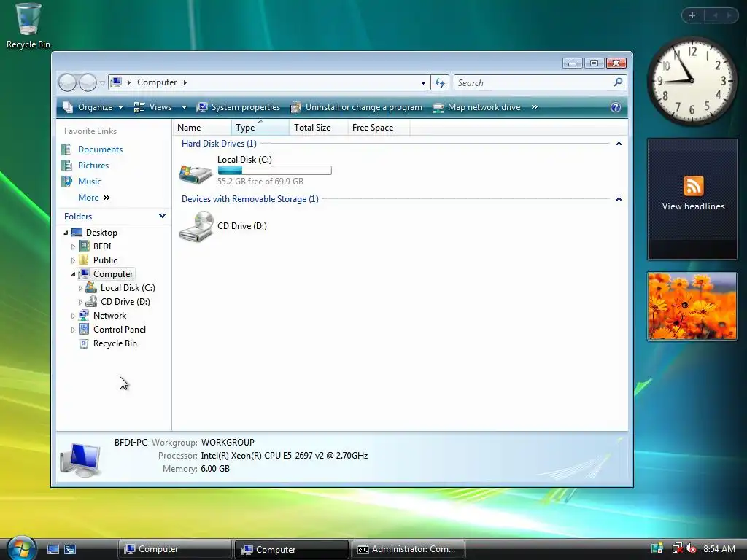Click the Computer icon in address bar
Screen dimensions: 747x560
(116, 82)
